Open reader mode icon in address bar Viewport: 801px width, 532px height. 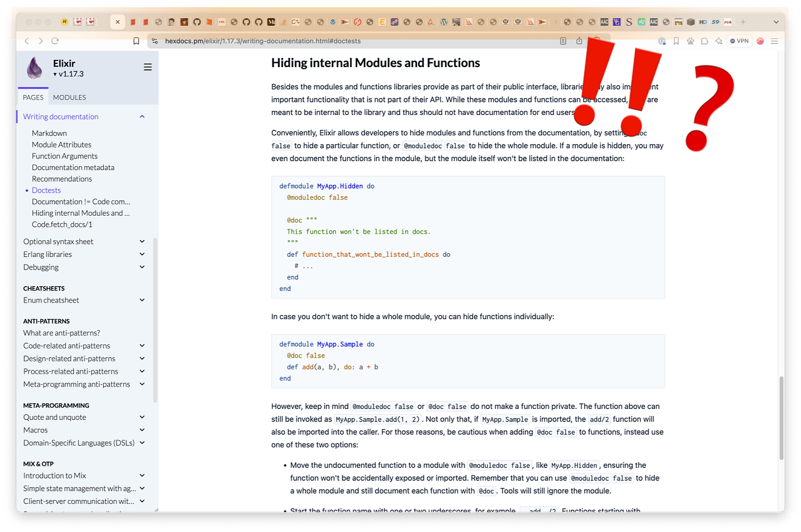tap(563, 41)
